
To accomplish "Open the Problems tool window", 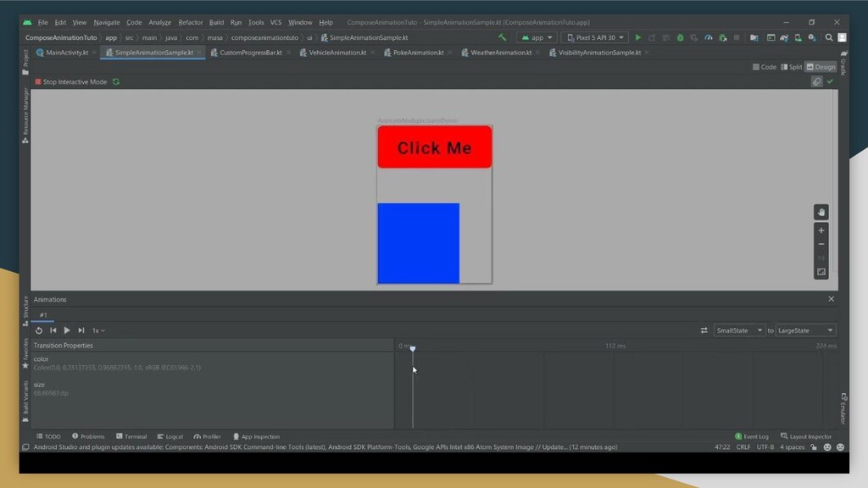I will [x=88, y=436].
